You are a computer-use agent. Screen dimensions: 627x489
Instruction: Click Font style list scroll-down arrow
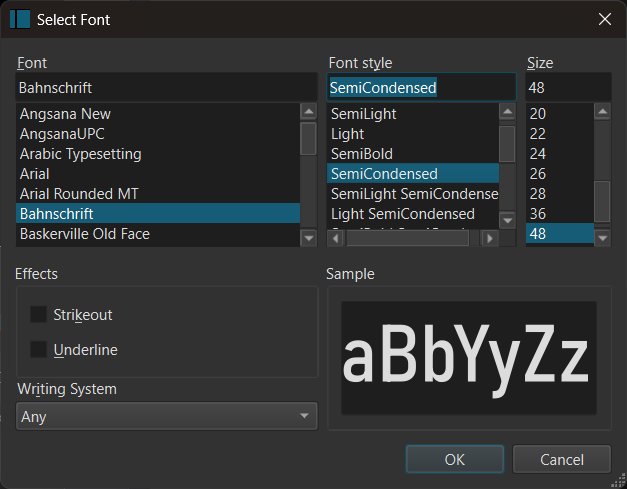(507, 219)
